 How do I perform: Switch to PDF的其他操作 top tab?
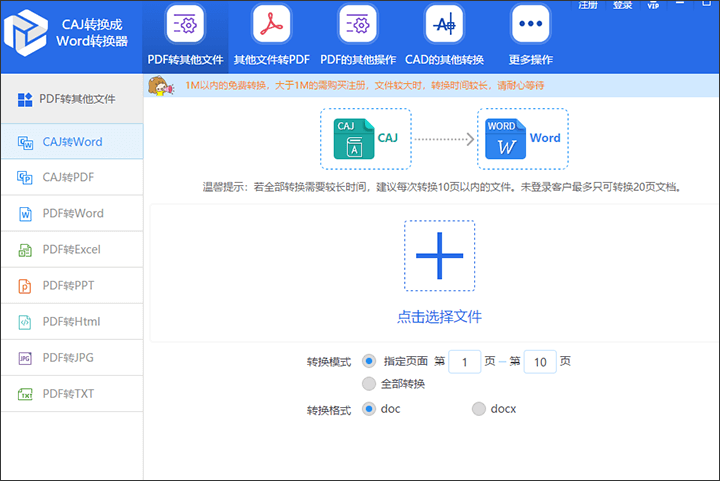[358, 37]
